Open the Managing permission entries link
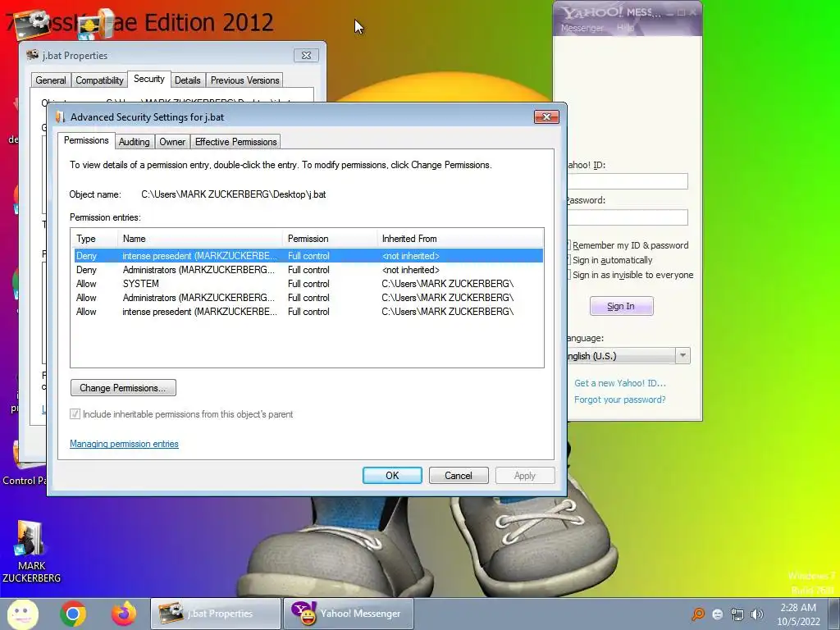The width and height of the screenshot is (840, 630). click(124, 444)
